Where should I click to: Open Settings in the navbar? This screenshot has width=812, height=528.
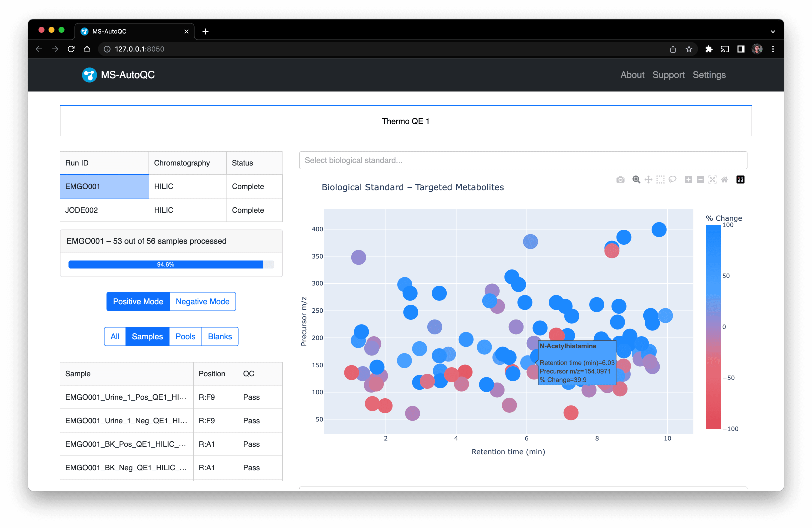point(709,75)
